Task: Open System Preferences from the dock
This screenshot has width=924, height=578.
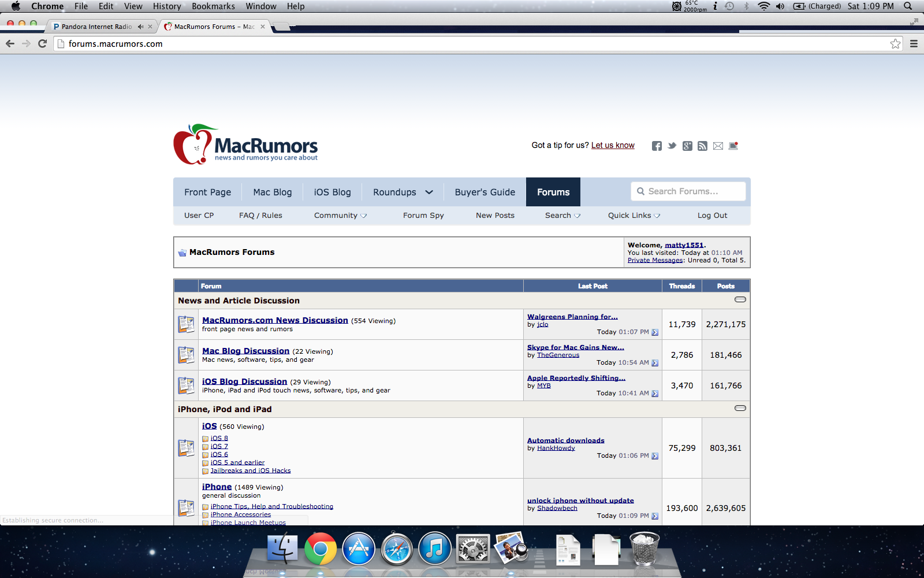Action: (473, 549)
